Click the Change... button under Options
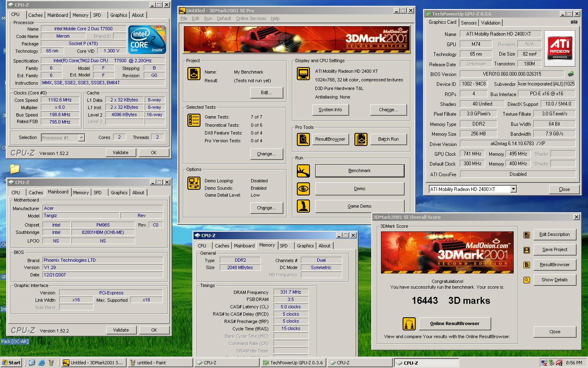Screen dimensions: 588x368 [266, 208]
